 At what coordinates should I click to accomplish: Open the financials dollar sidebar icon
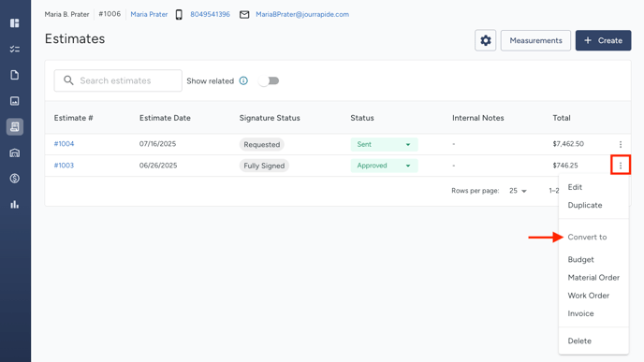coord(15,179)
